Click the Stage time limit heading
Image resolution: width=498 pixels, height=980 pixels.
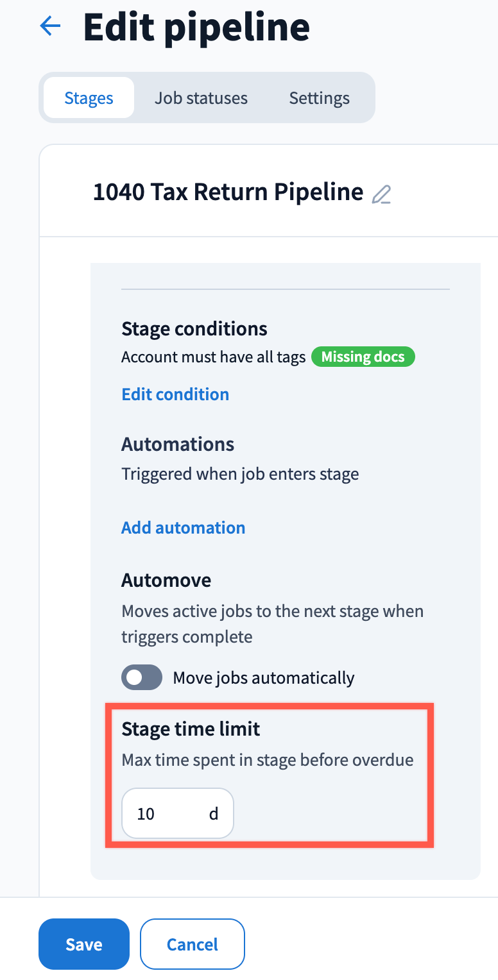point(191,729)
